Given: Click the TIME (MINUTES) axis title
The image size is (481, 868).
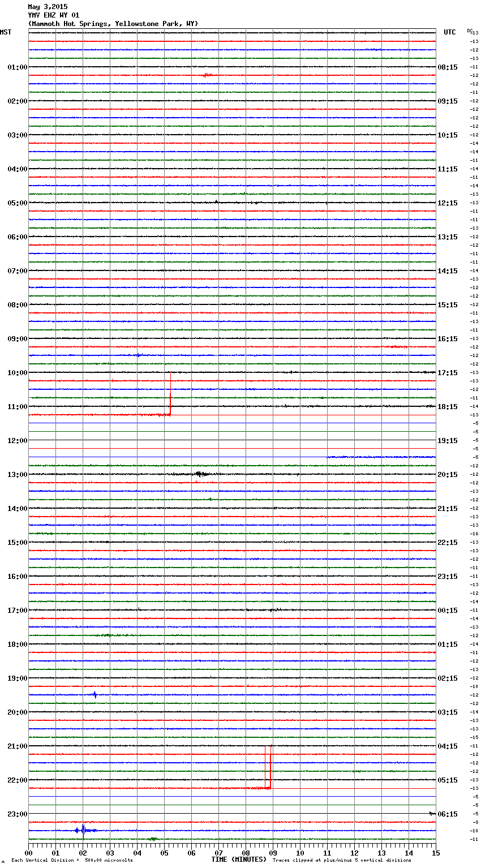Looking at the screenshot, I should [x=239, y=860].
